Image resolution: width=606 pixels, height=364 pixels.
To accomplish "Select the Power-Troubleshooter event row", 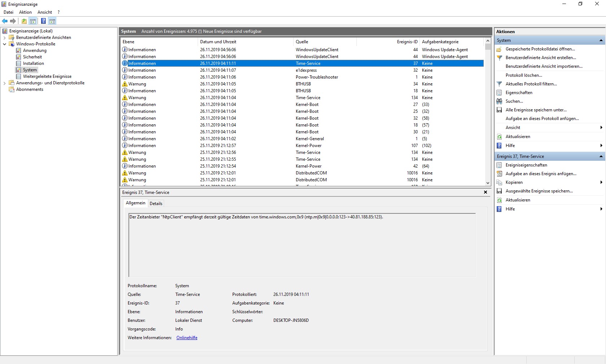I will click(302, 77).
